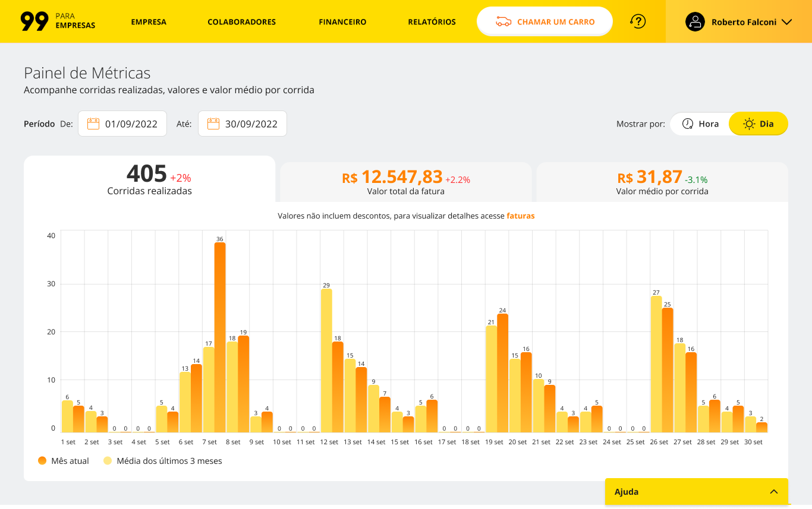Click the 99 Para Empresas logo
Image resolution: width=812 pixels, height=509 pixels.
click(58, 21)
